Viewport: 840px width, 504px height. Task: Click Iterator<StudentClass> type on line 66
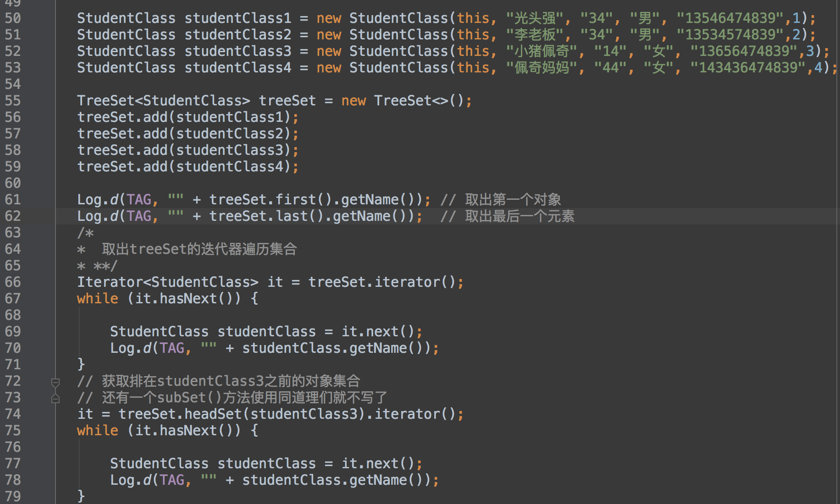(168, 282)
